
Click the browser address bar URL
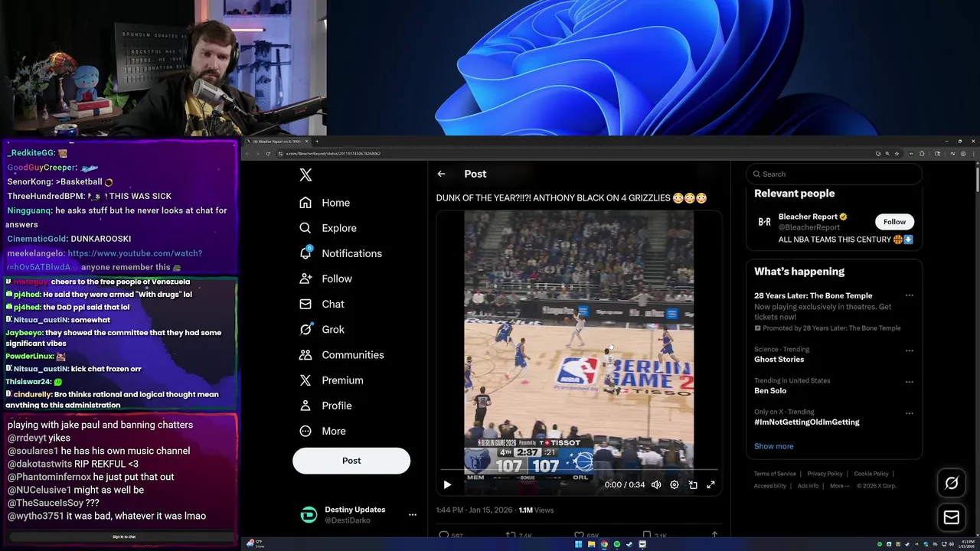[x=334, y=154]
